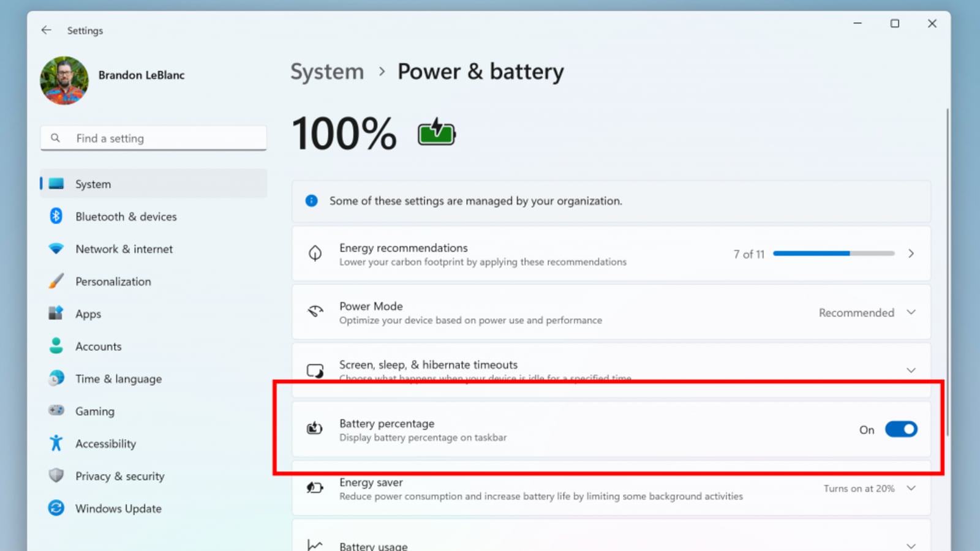Go to System in the breadcrumb
Screen dimensions: 980x551
pyautogui.click(x=327, y=72)
